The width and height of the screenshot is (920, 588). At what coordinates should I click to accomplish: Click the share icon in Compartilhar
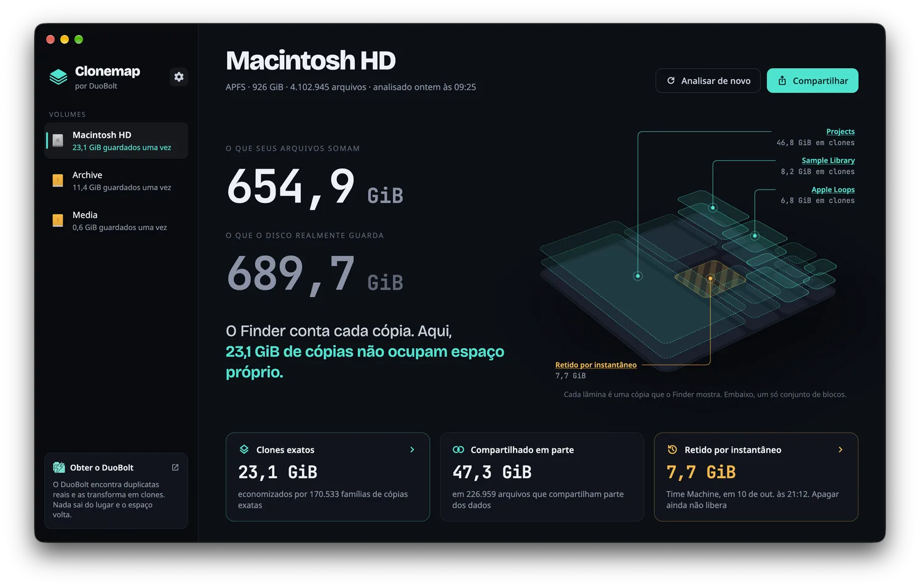(782, 81)
